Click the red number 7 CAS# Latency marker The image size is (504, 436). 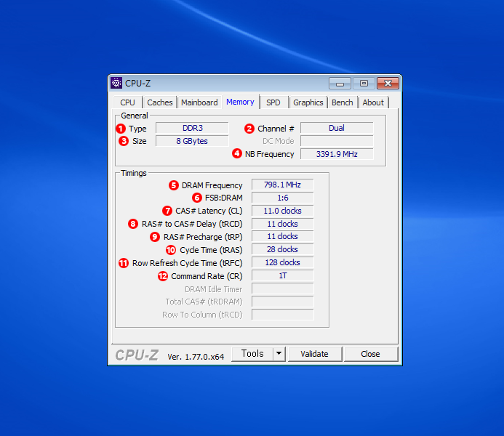coord(167,211)
